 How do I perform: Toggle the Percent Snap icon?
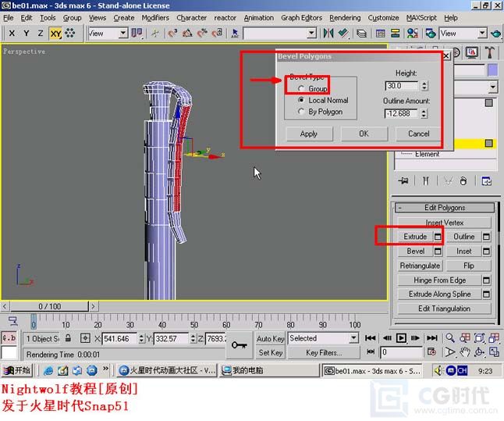tap(202, 33)
